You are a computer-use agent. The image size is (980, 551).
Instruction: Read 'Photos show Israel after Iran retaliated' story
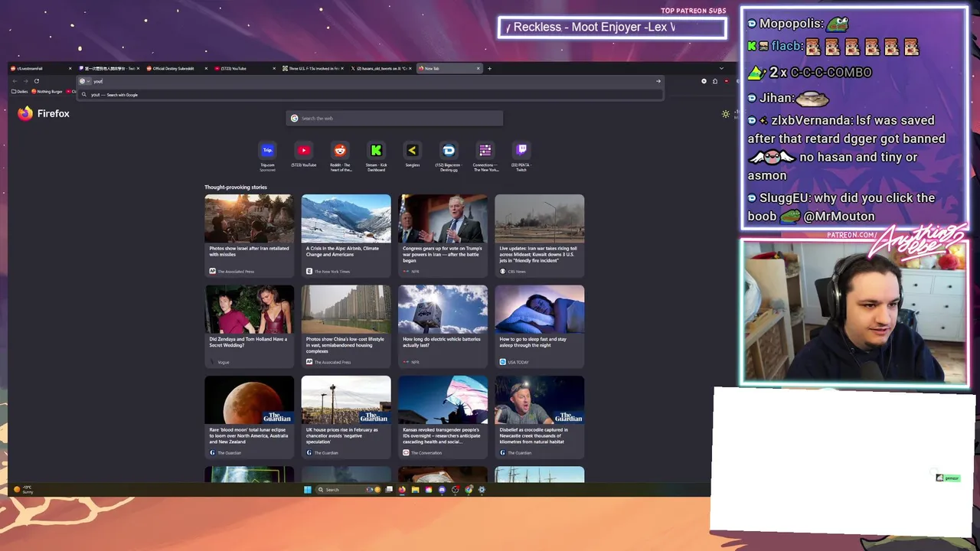(249, 235)
